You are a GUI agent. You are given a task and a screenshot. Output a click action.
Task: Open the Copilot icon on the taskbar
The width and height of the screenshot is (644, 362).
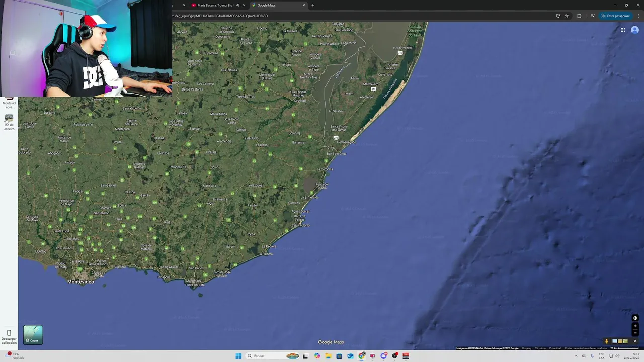click(x=317, y=356)
